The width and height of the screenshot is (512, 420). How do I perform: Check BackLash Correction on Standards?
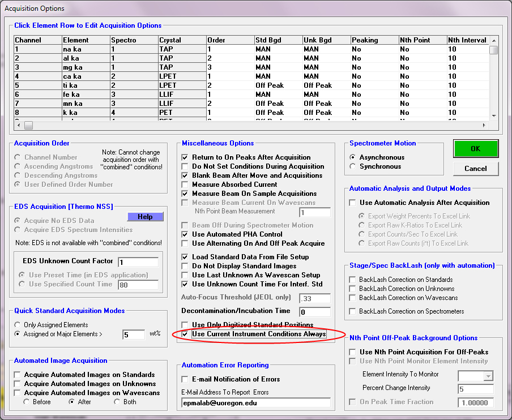(x=353, y=280)
